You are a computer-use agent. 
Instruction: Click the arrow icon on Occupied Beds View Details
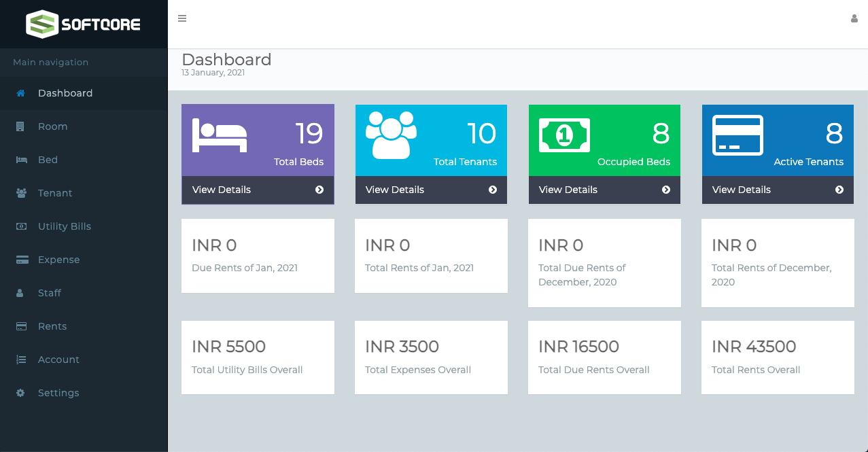[x=666, y=190]
